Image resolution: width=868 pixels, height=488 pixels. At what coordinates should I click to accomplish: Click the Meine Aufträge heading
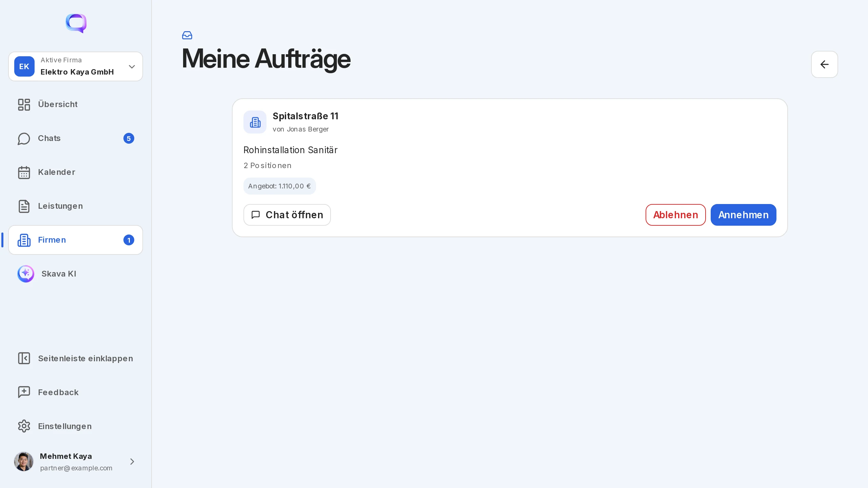click(266, 59)
